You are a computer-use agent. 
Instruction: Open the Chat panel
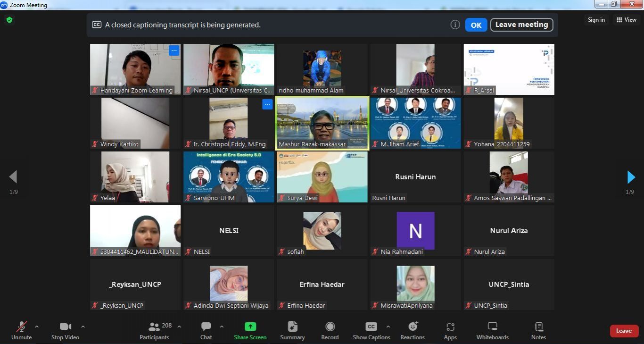[x=206, y=330]
